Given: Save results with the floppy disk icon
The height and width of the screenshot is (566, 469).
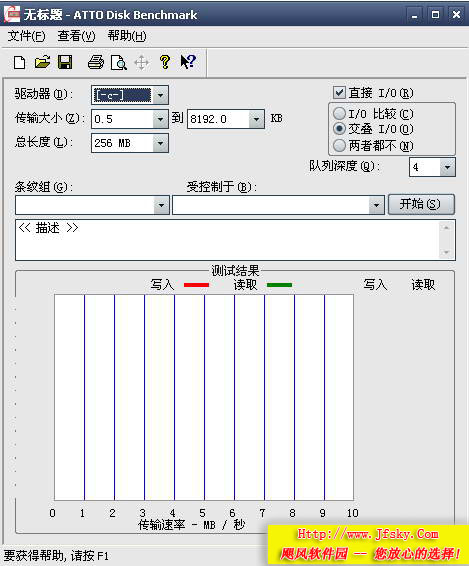Looking at the screenshot, I should click(65, 62).
